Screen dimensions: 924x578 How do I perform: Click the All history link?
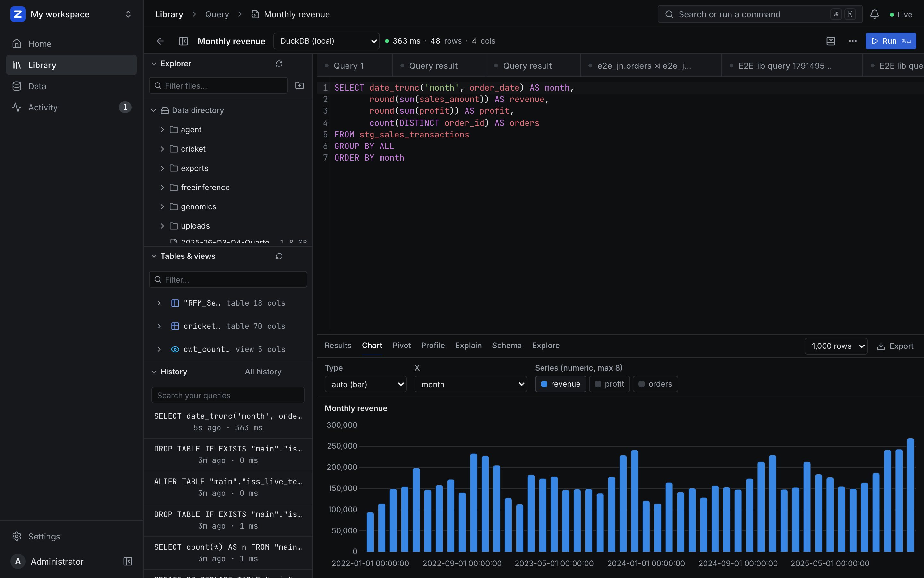(263, 372)
